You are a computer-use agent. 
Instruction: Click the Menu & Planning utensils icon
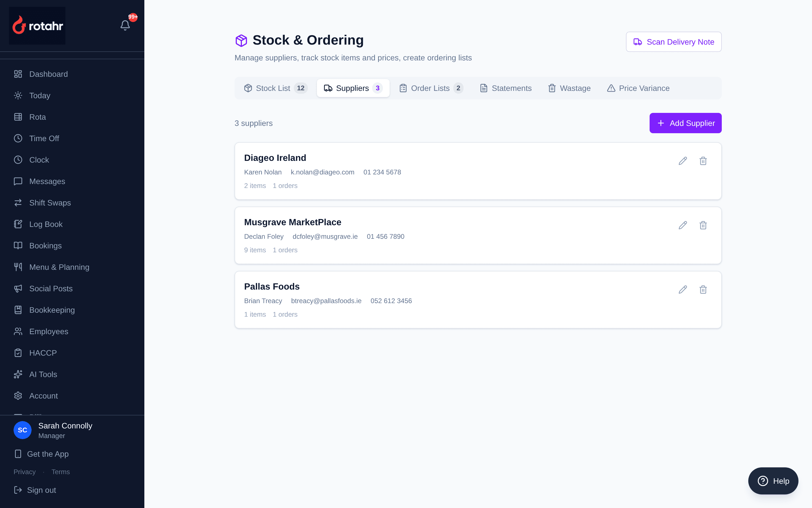18,267
